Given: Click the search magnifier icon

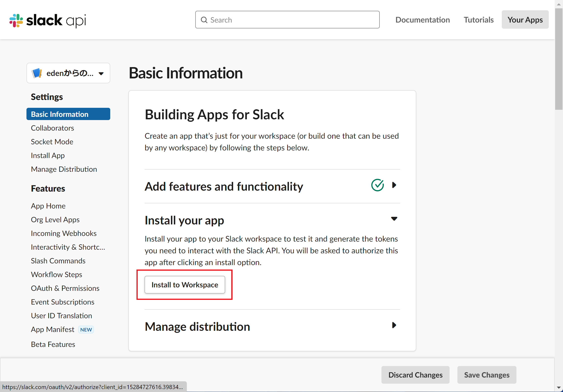Looking at the screenshot, I should coord(204,20).
